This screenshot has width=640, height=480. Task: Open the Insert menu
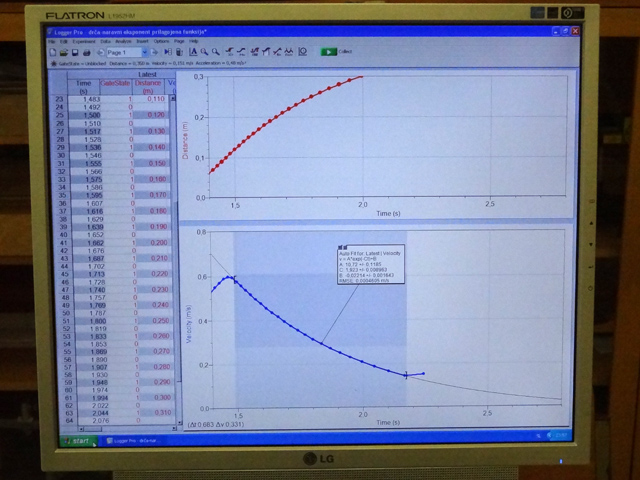pyautogui.click(x=142, y=41)
